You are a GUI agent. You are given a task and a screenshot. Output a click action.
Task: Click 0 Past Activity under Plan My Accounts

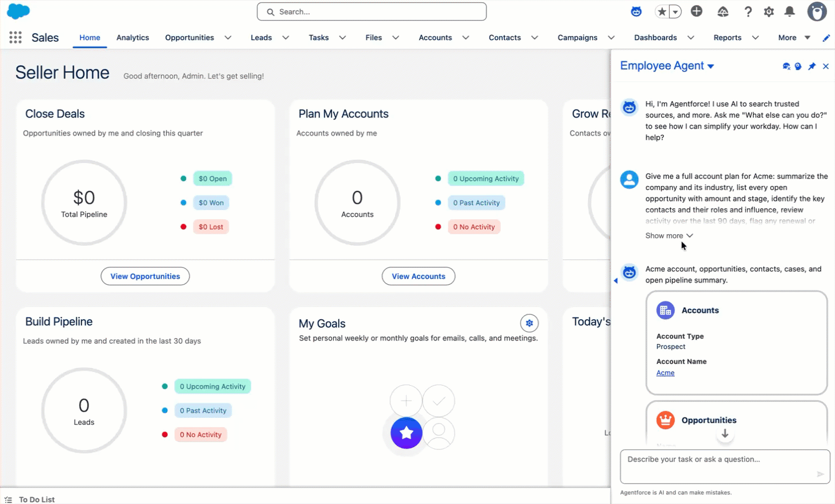point(476,203)
